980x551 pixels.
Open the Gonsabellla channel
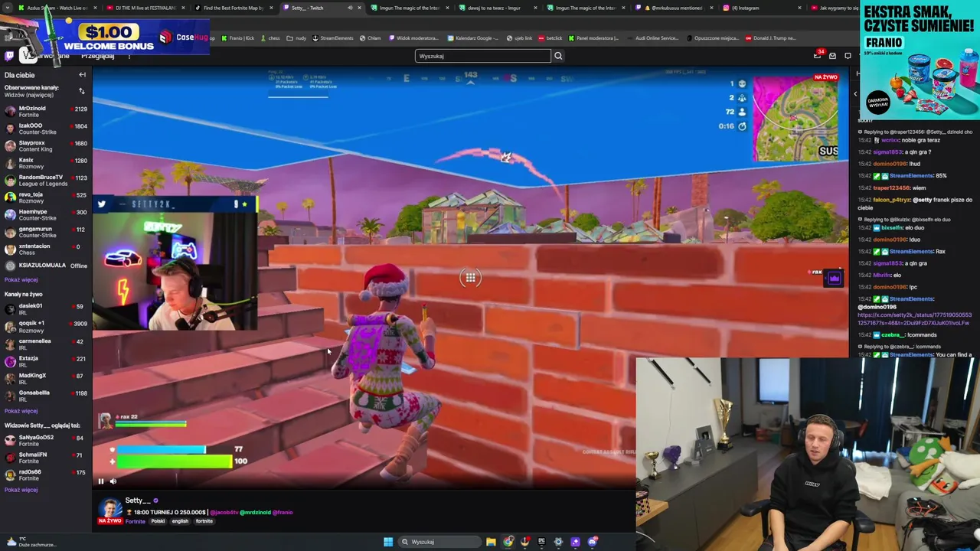point(46,396)
